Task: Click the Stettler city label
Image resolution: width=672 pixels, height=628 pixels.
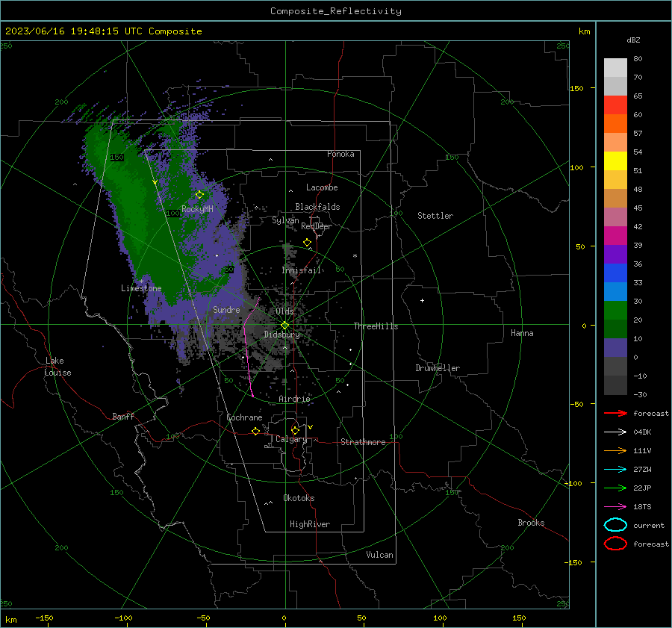Action: tap(435, 216)
